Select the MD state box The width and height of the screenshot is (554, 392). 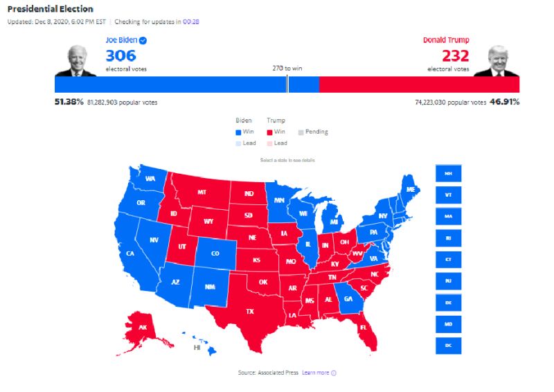pyautogui.click(x=448, y=324)
